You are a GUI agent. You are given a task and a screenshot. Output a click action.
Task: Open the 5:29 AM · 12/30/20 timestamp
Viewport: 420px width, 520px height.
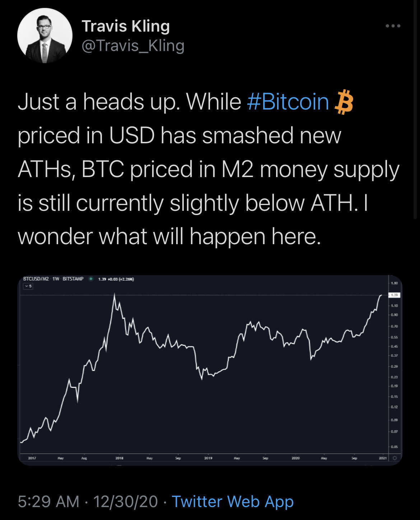click(x=88, y=501)
